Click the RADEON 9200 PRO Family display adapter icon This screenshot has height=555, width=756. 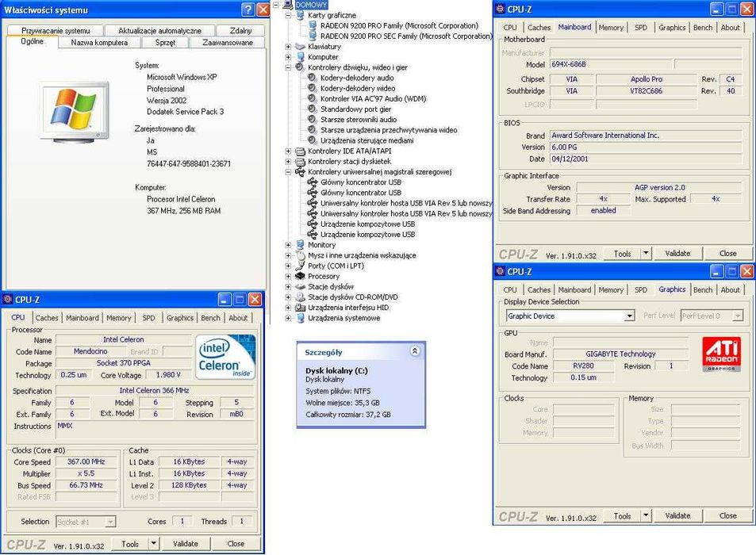pos(313,26)
